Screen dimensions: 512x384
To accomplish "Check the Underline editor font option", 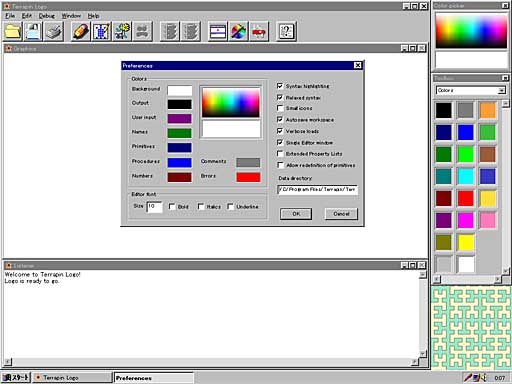I will click(230, 207).
